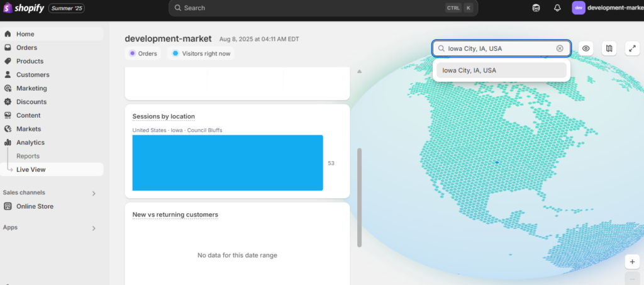
Task: Open the development-market account menu
Action: click(x=608, y=8)
